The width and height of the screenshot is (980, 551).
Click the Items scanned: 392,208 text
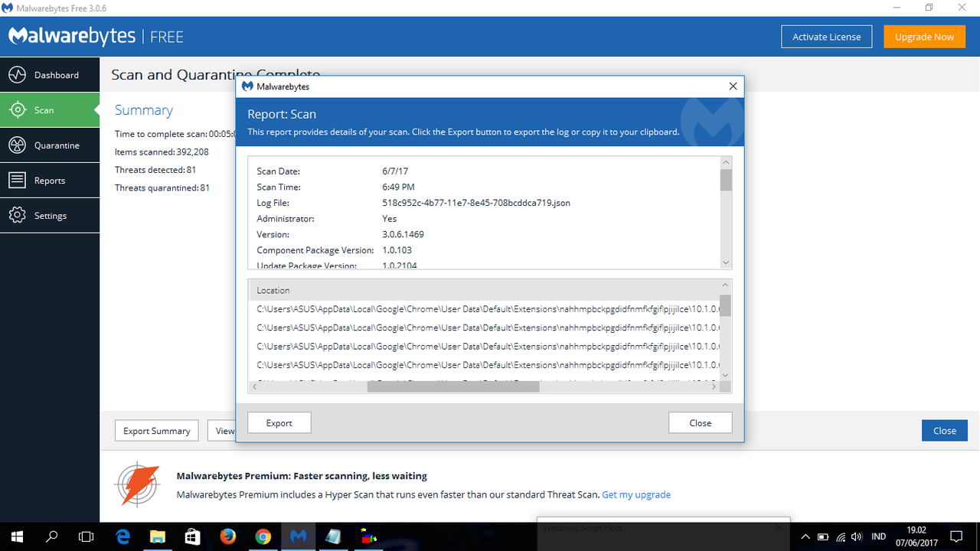click(162, 152)
